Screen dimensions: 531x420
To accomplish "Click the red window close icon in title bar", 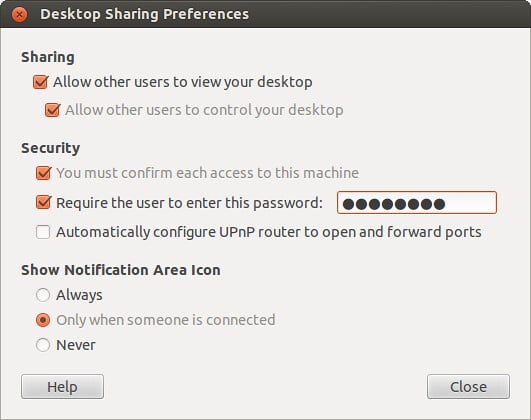I will (x=19, y=15).
